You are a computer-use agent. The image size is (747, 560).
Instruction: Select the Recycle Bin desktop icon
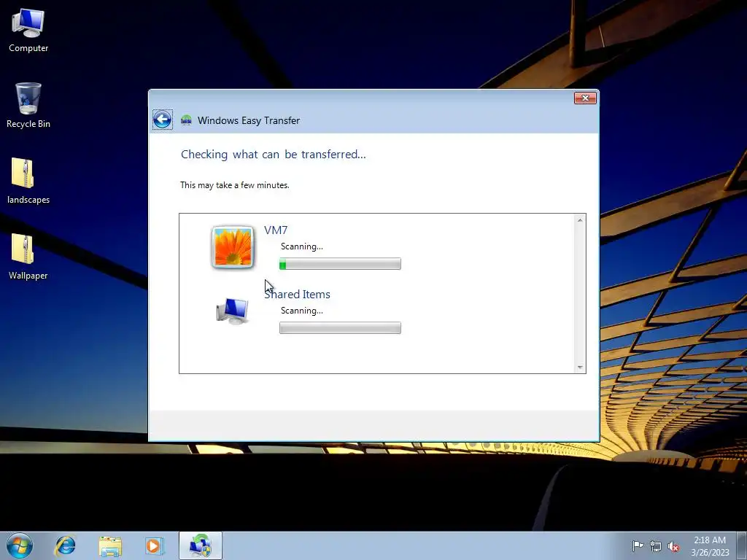[28, 106]
